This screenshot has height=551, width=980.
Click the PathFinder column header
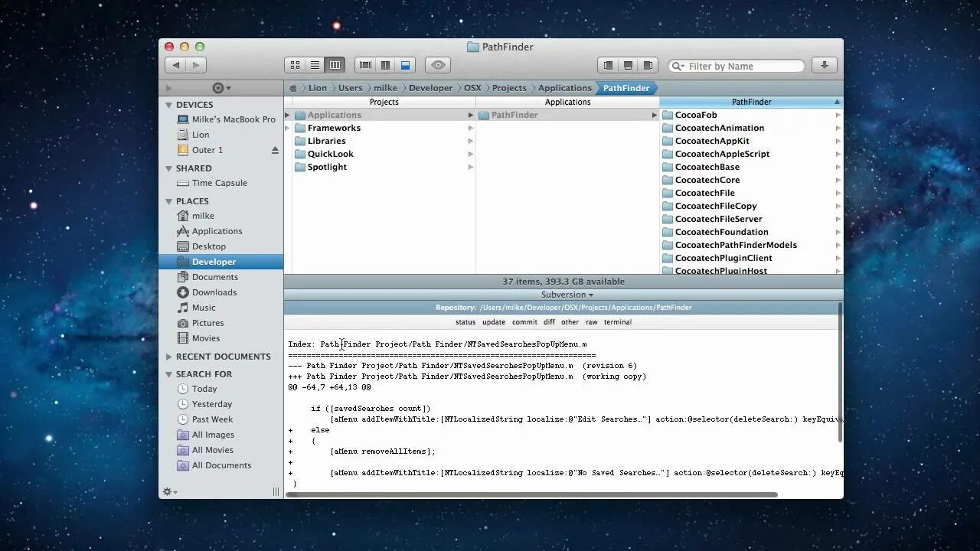coord(751,102)
